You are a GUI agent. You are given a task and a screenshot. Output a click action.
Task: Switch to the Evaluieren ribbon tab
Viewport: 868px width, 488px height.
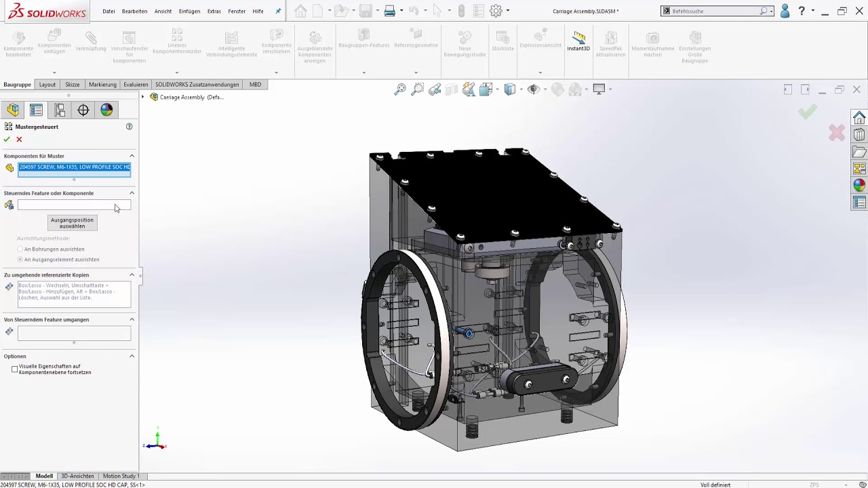coord(136,85)
